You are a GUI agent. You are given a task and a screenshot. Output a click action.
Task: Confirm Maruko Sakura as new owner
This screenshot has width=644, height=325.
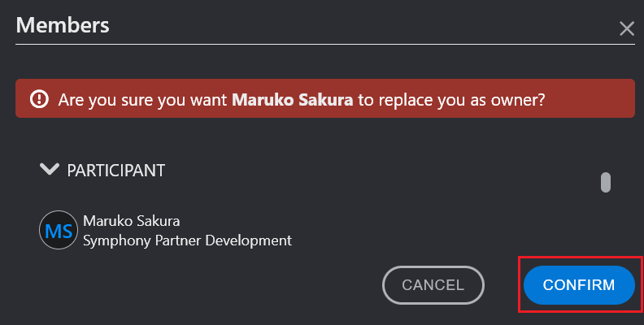(579, 285)
